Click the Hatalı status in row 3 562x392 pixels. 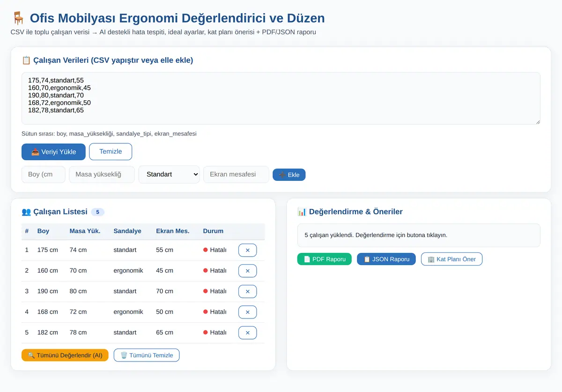(215, 291)
